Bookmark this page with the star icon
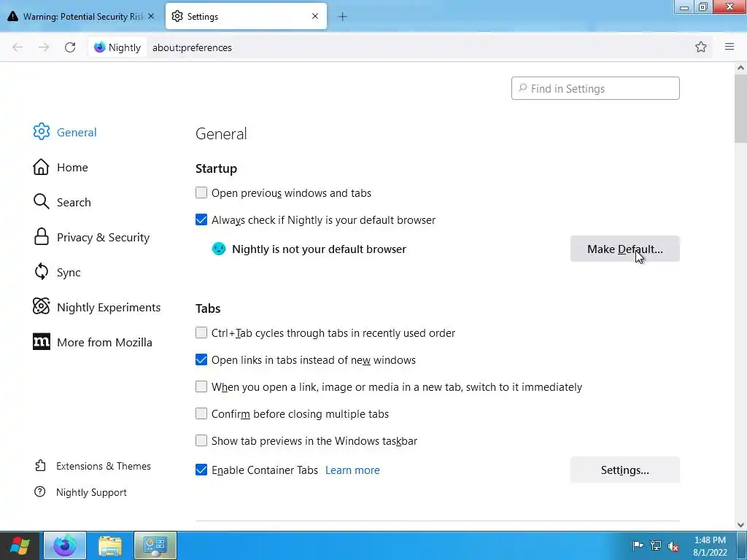This screenshot has width=747, height=560. coord(700,47)
